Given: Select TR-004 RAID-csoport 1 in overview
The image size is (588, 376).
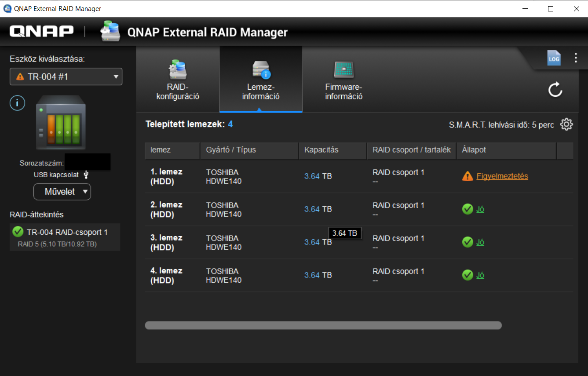Looking at the screenshot, I should 65,237.
